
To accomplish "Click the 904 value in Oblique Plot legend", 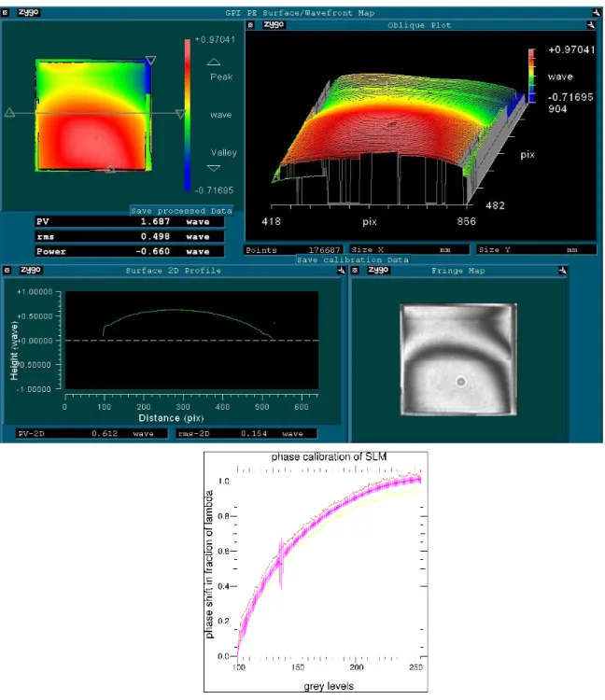I will 557,109.
